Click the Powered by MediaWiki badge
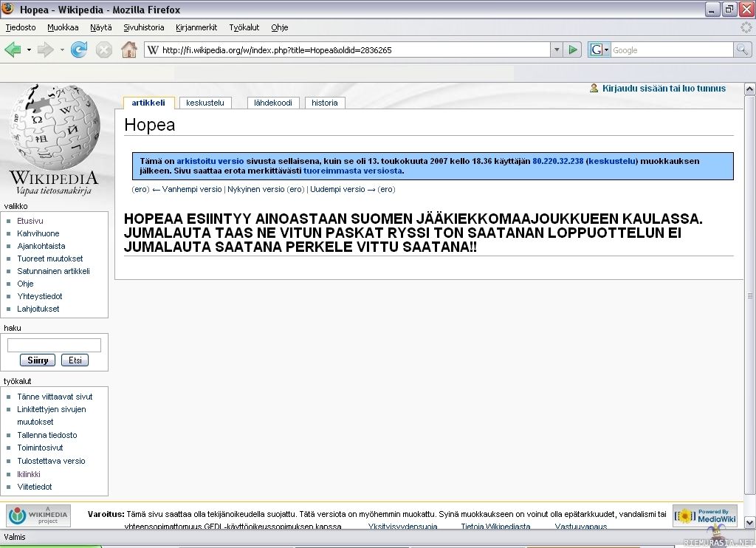 (x=704, y=516)
